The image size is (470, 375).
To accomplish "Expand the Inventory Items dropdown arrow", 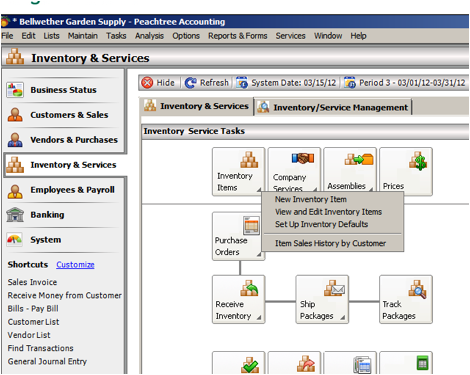I will point(259,190).
